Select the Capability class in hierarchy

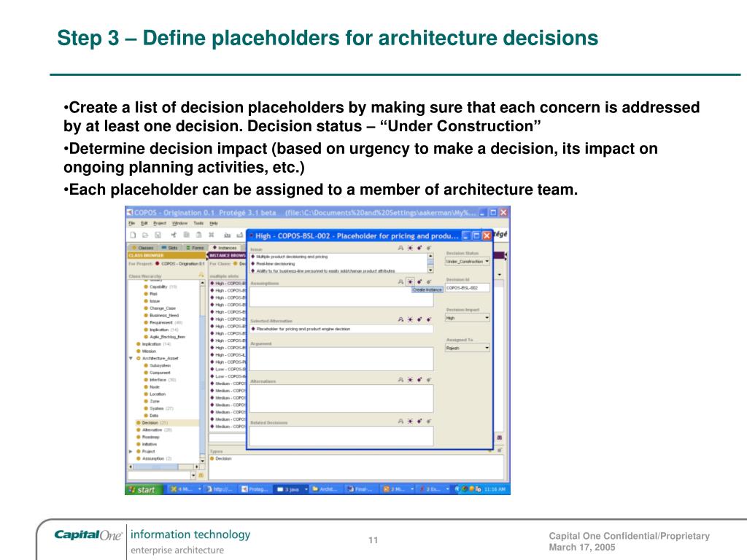click(160, 287)
